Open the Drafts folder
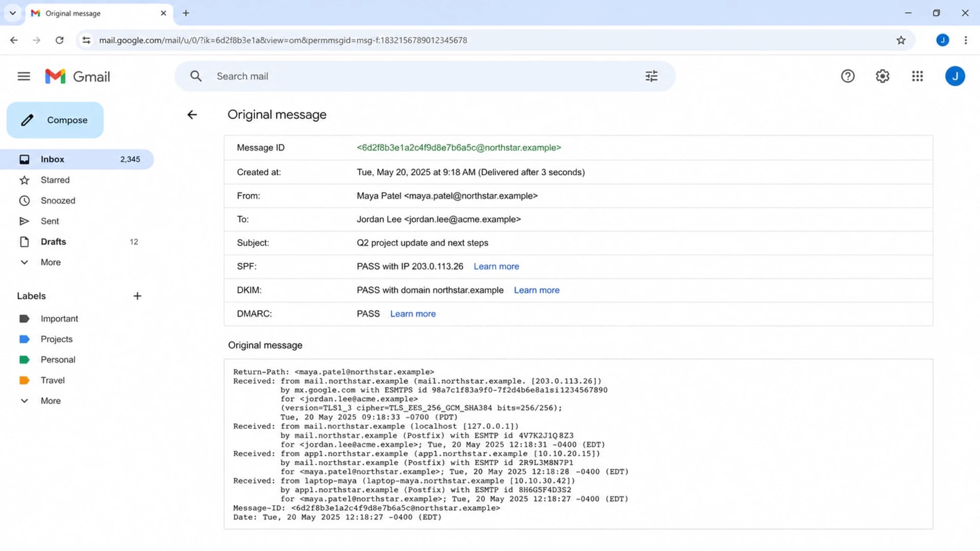The image size is (980, 551). click(77, 242)
